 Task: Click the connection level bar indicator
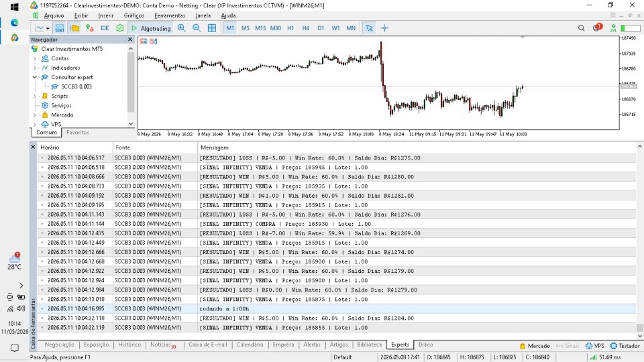(631, 28)
